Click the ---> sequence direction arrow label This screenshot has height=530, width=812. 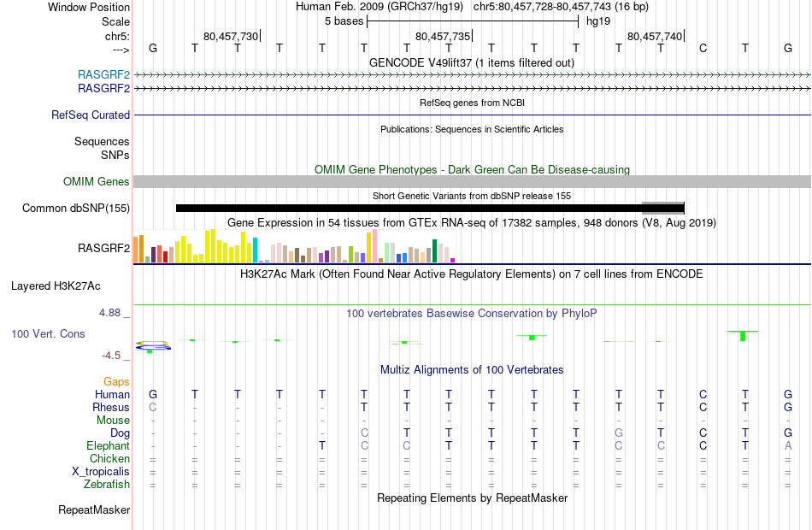click(121, 50)
